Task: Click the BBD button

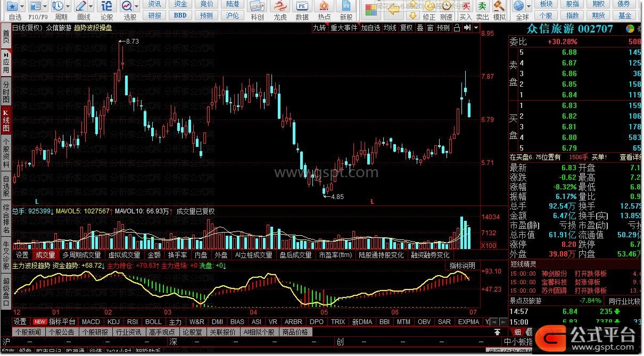Action: pyautogui.click(x=180, y=15)
